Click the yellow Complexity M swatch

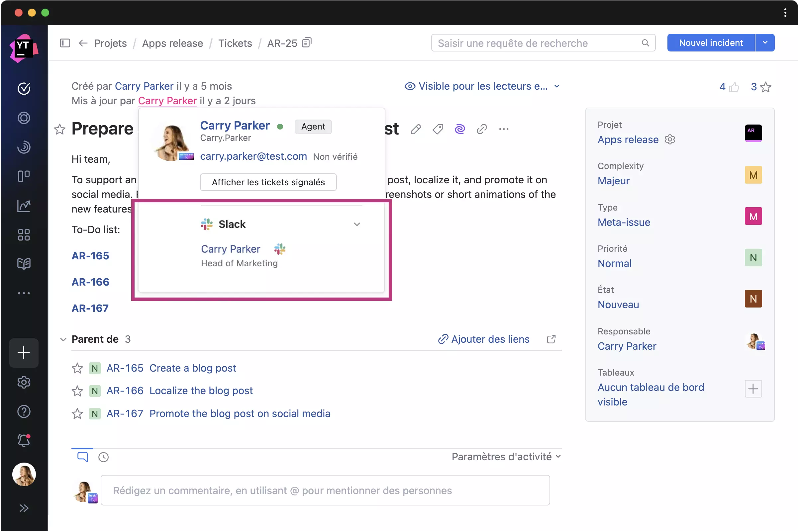point(753,175)
